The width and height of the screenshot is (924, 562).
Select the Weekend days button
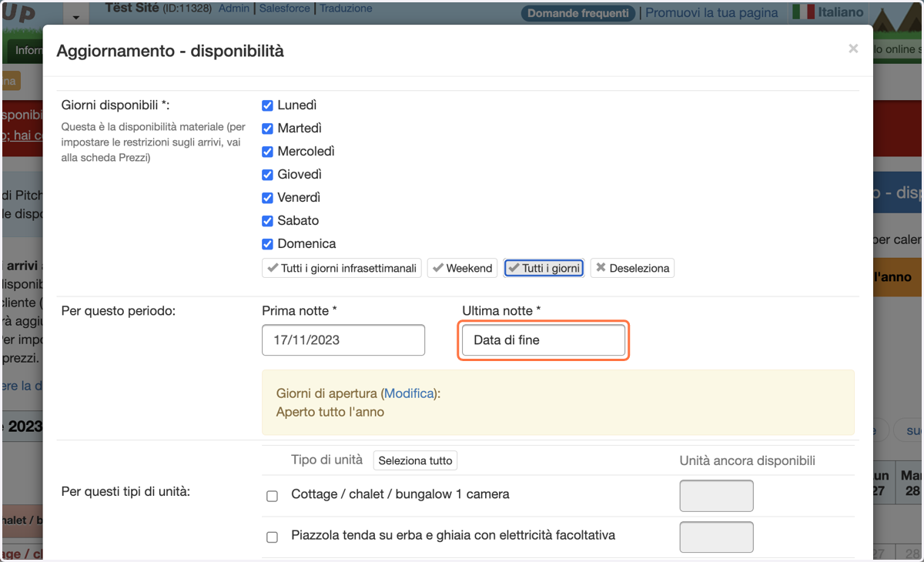pyautogui.click(x=462, y=268)
